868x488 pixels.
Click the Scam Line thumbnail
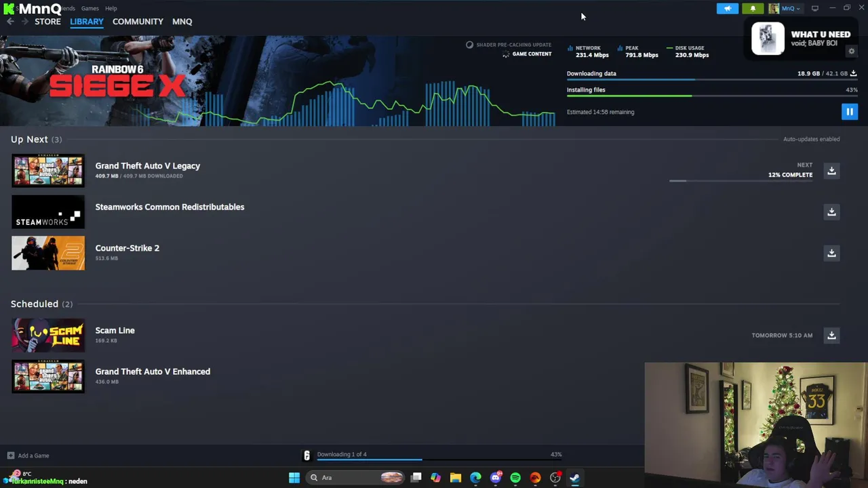click(48, 335)
